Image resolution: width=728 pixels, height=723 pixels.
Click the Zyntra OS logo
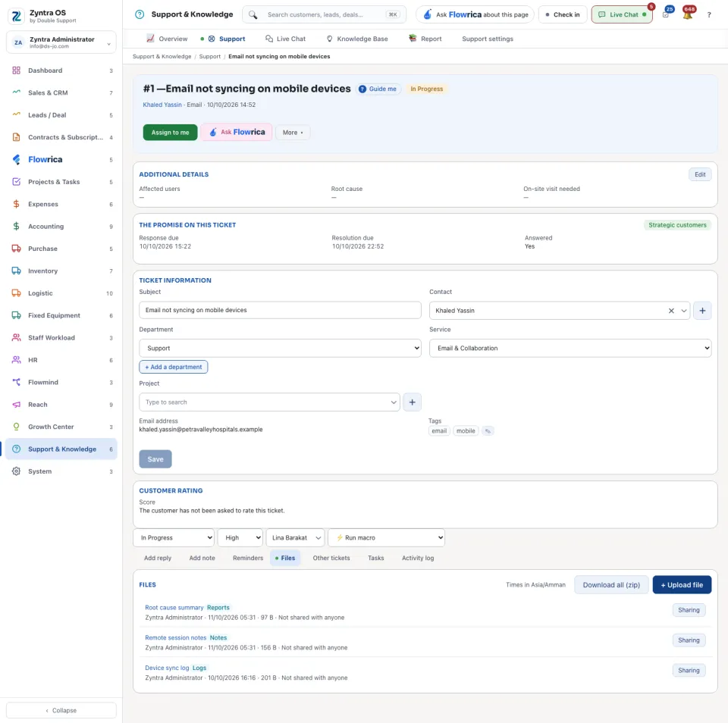tap(16, 16)
